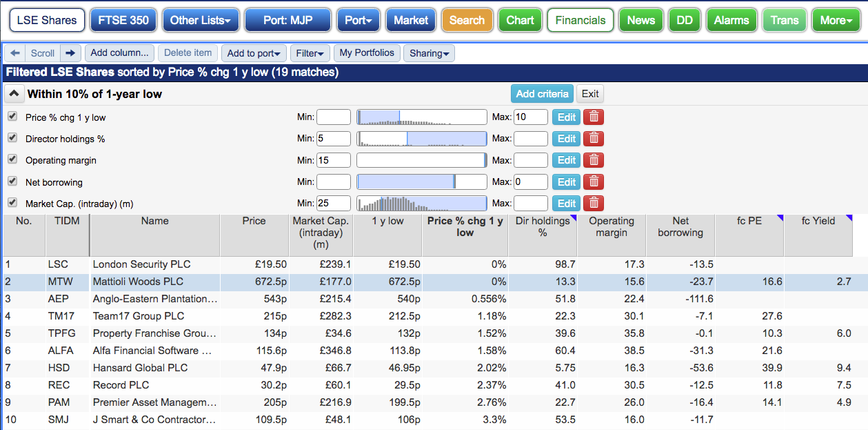This screenshot has height=430, width=868.
Task: Edit the Director holdings % criterion
Action: [x=566, y=139]
